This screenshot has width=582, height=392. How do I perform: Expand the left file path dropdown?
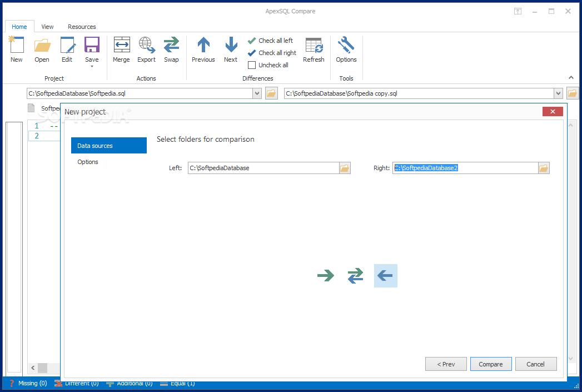(x=257, y=93)
